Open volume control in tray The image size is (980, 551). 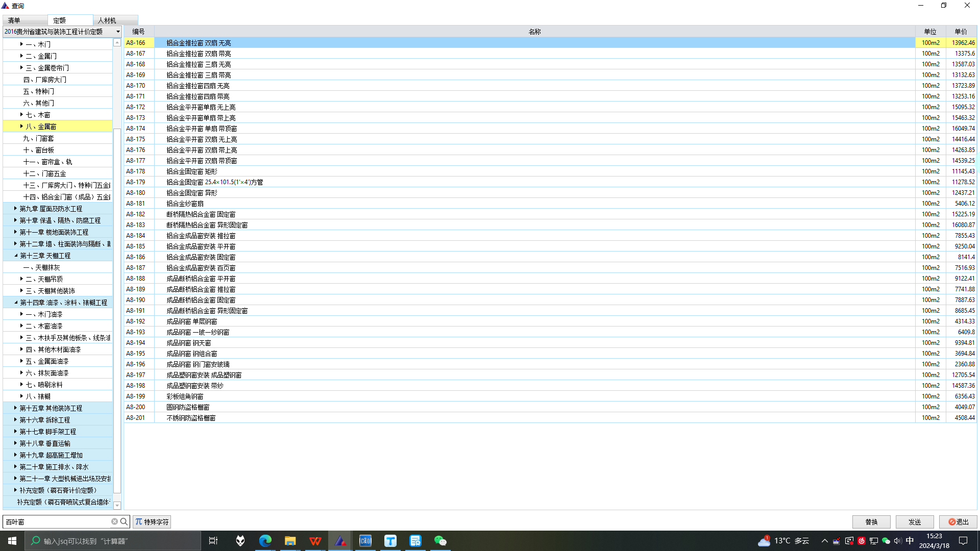898,541
